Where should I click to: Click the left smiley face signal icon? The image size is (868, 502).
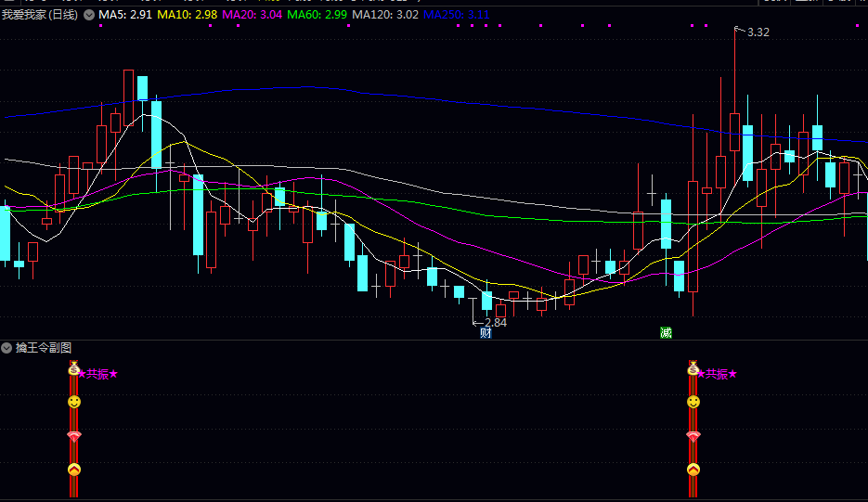tap(74, 402)
